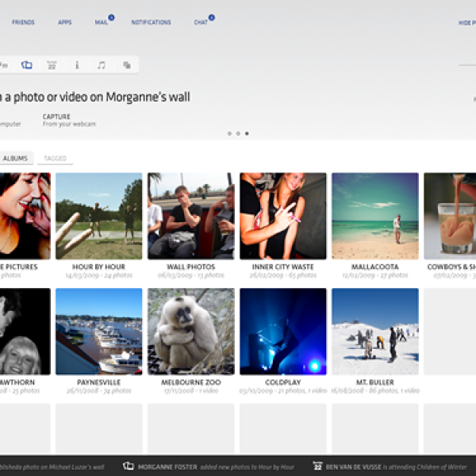Go to the Friends menu

(23, 22)
